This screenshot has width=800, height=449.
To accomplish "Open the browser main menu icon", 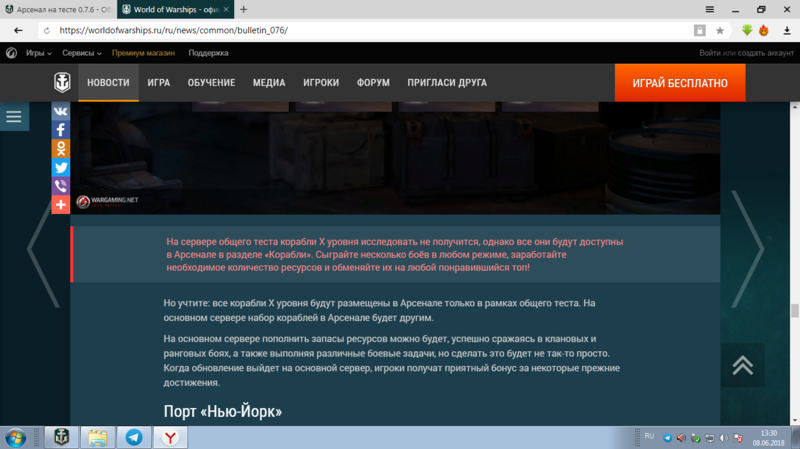I will point(710,9).
